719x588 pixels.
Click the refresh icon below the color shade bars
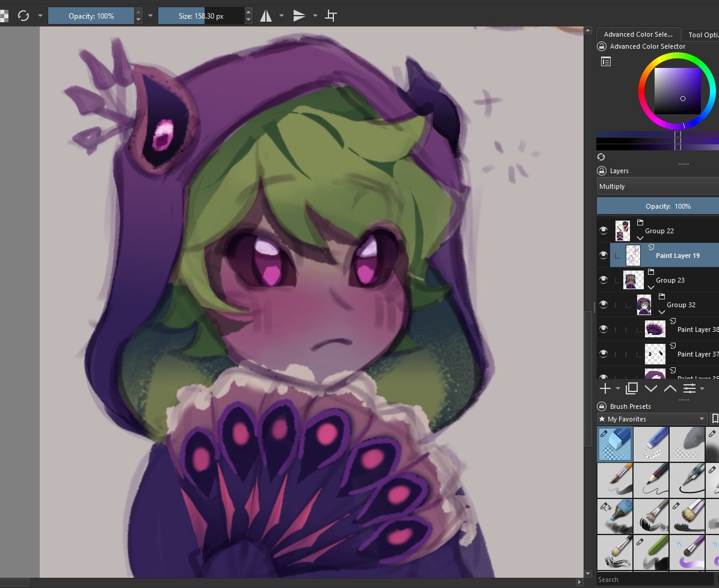[601, 157]
